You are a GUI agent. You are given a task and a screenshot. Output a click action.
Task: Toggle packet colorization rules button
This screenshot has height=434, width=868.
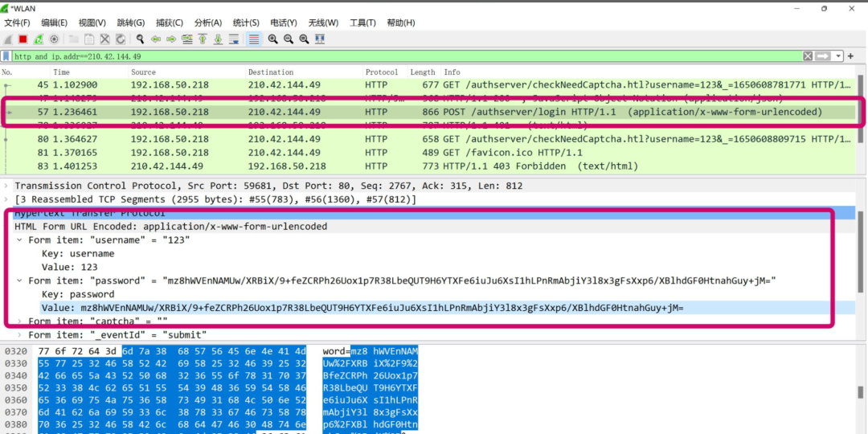tap(253, 39)
